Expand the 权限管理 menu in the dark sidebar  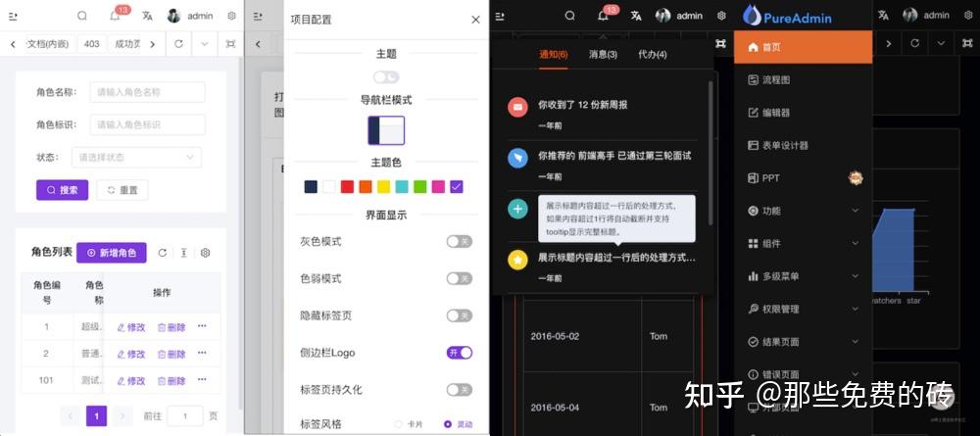[x=804, y=309]
